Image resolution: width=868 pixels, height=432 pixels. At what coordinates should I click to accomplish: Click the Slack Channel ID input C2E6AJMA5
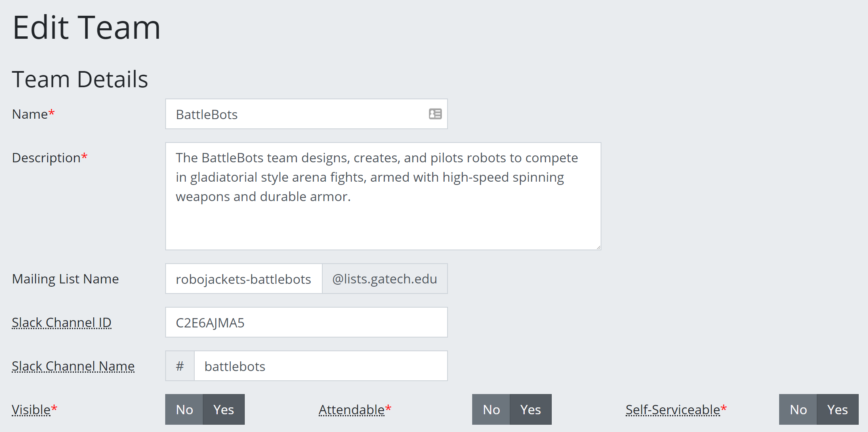307,322
